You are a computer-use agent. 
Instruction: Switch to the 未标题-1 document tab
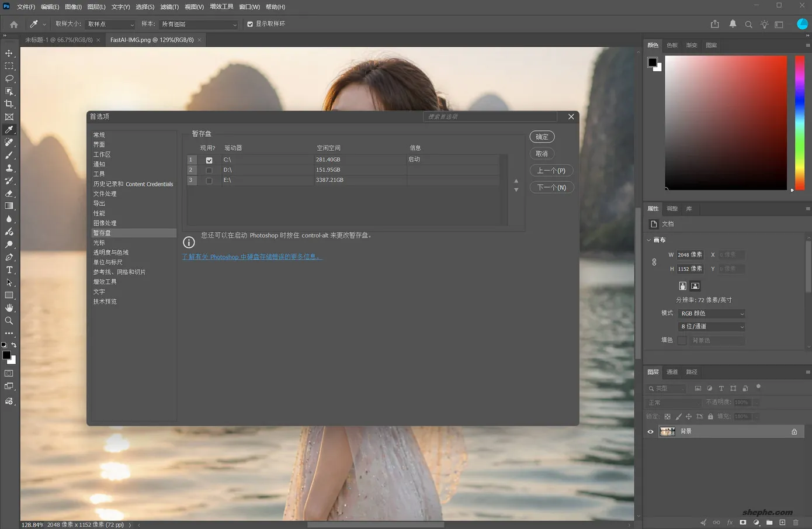tap(58, 40)
